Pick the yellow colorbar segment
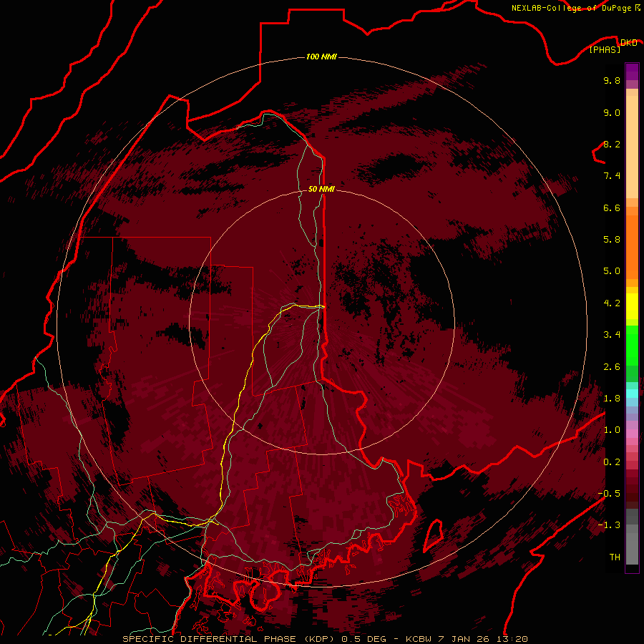Image resolution: width=644 pixels, height=644 pixels. pyautogui.click(x=632, y=306)
